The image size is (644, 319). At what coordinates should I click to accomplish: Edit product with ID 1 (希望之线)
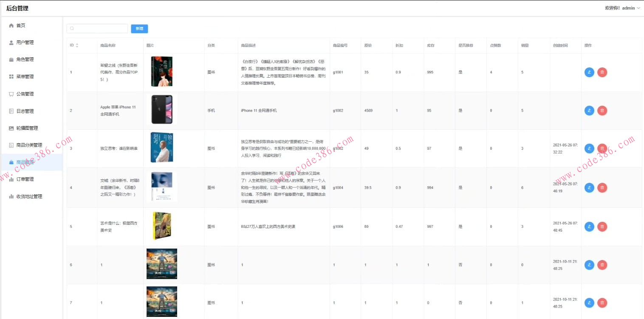click(589, 73)
